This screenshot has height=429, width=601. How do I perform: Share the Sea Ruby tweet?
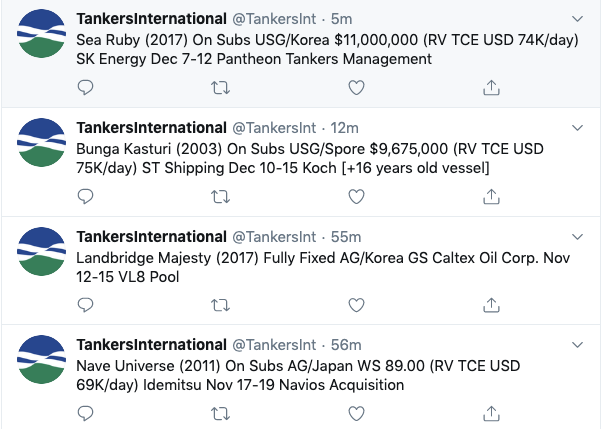[491, 87]
